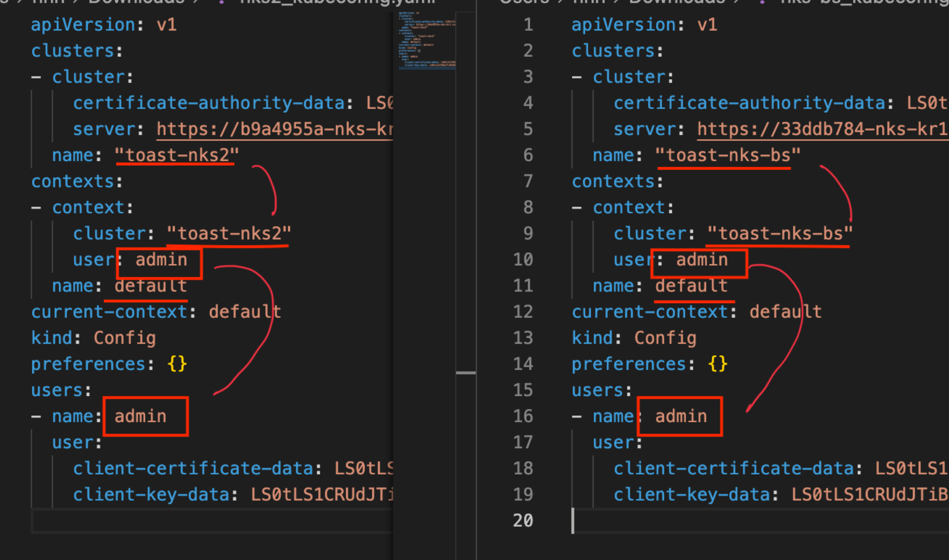Open the b9a4955a server URL link
The width and height of the screenshot is (949, 560).
pyautogui.click(x=274, y=129)
